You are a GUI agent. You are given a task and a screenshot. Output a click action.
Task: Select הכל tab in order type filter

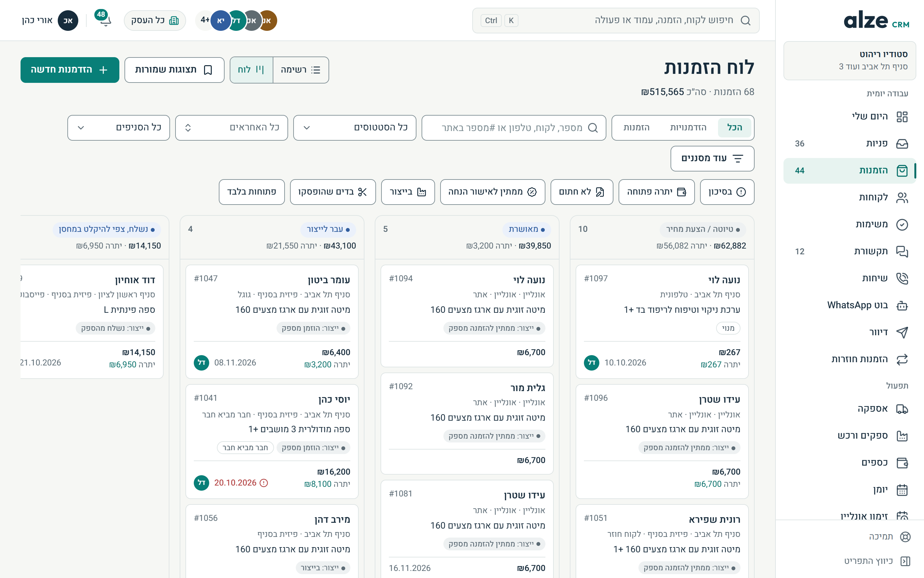(x=734, y=128)
